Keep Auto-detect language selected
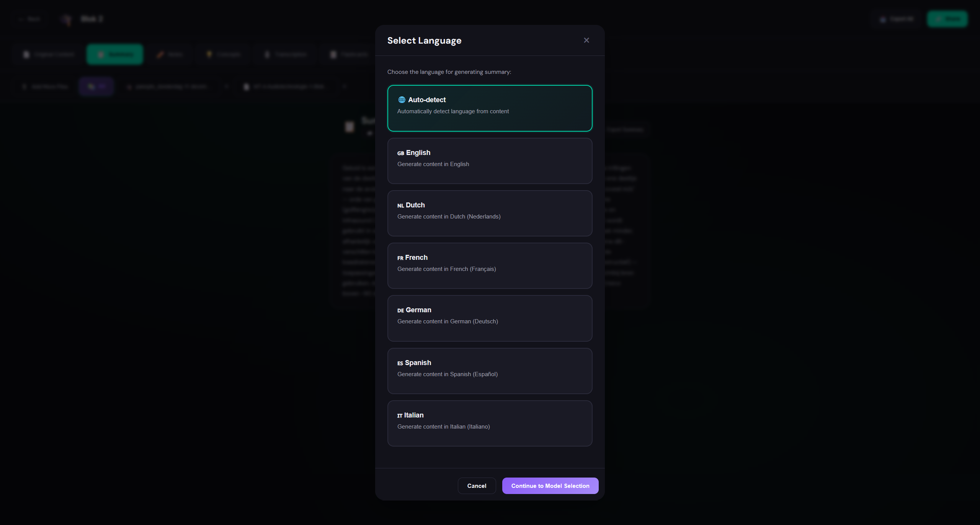 (490, 108)
